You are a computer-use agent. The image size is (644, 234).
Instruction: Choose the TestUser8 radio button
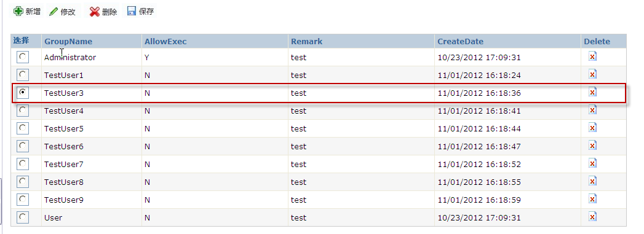click(23, 182)
